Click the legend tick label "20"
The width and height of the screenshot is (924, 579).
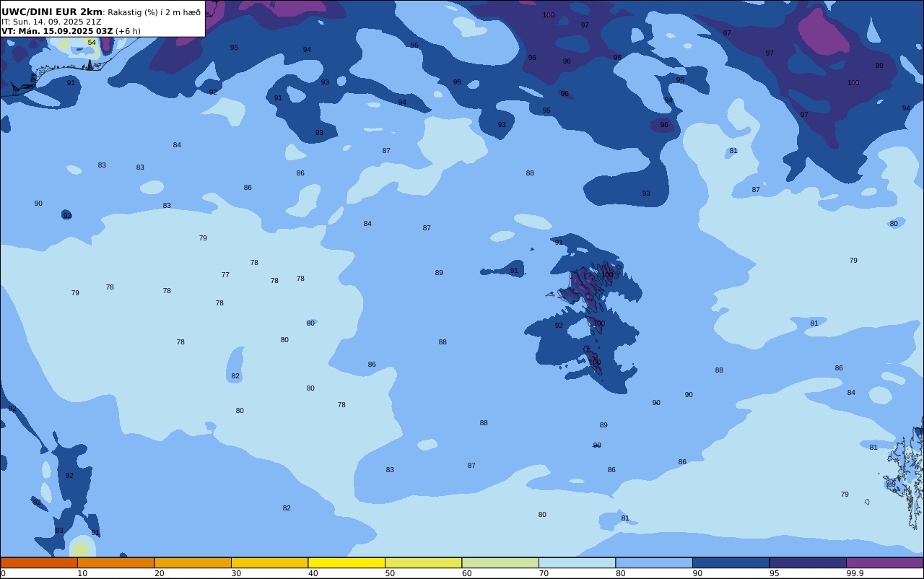[159, 573]
